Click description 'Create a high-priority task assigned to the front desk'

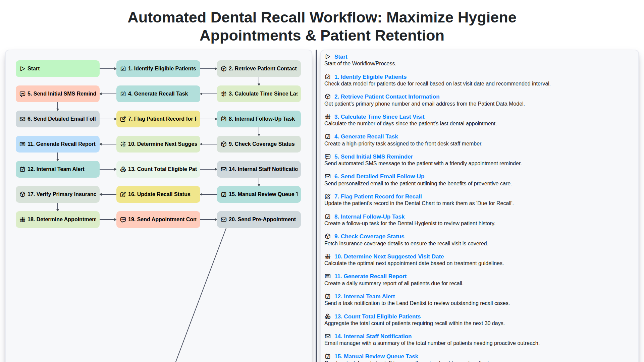pyautogui.click(x=403, y=144)
